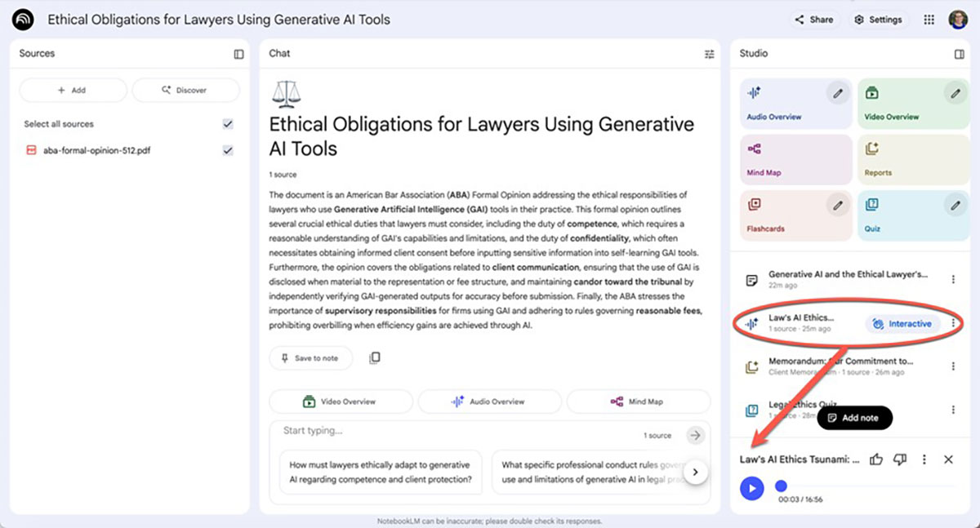This screenshot has height=528, width=980.
Task: Collapse the Sources panel
Action: coord(238,54)
